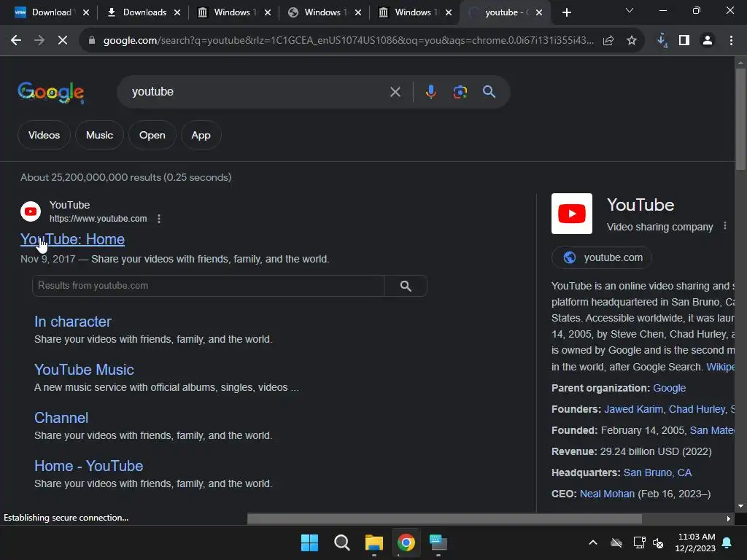
Task: Open the Windows notifications bell
Action: pyautogui.click(x=727, y=542)
